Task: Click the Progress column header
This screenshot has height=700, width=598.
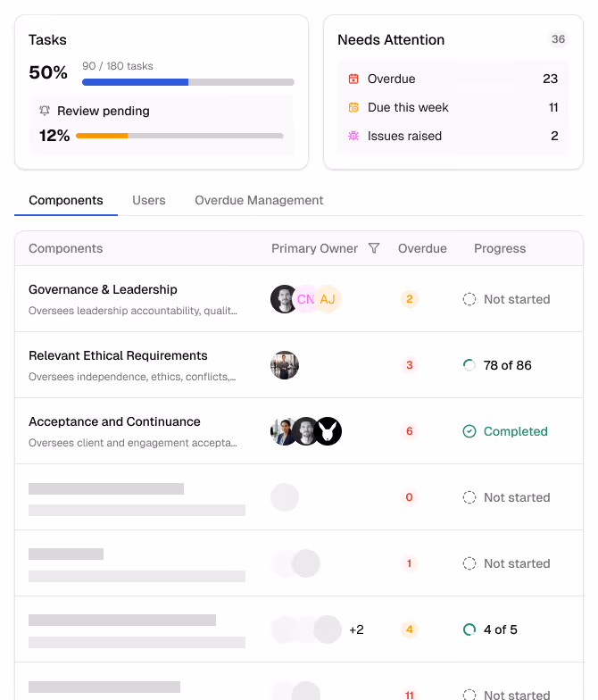Action: [500, 248]
